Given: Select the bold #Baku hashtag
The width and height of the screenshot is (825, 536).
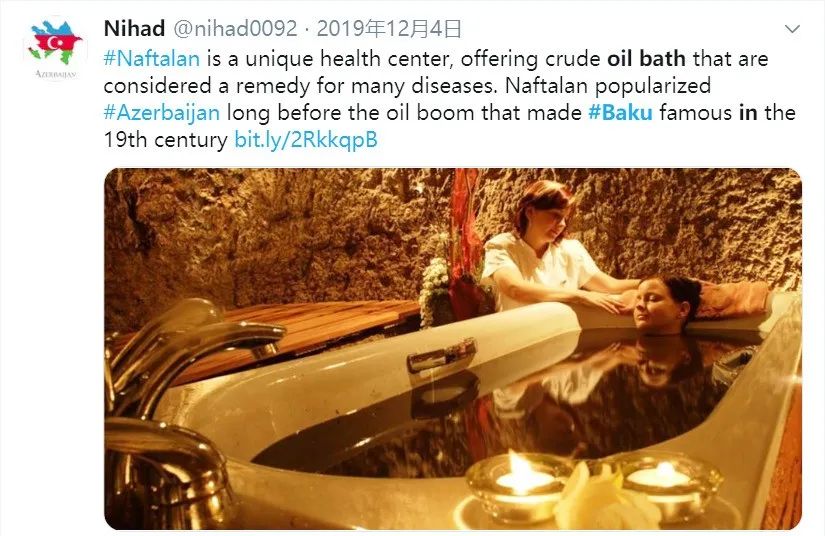Looking at the screenshot, I should point(620,113).
